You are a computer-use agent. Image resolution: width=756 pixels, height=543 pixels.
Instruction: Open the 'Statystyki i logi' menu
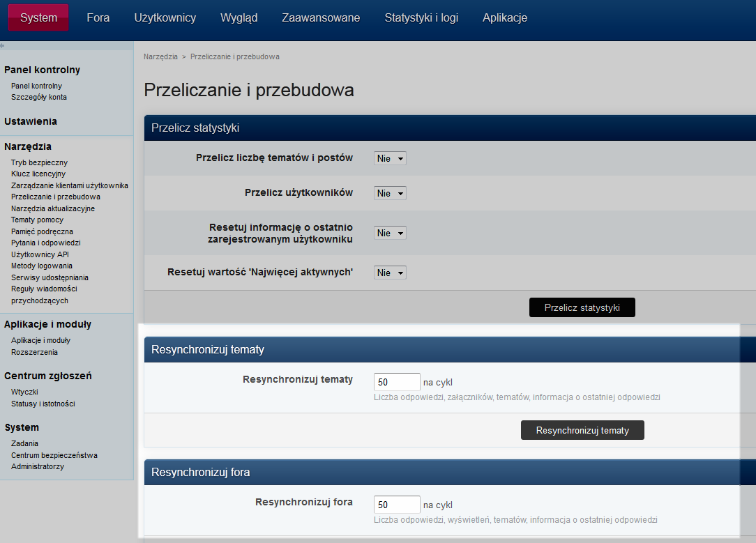(421, 18)
